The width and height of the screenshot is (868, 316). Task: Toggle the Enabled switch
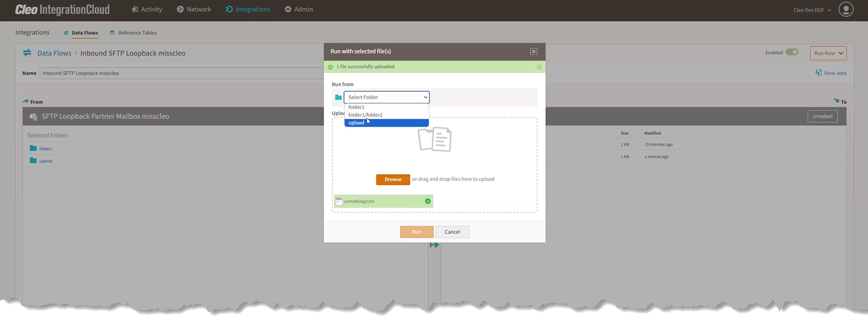[792, 52]
